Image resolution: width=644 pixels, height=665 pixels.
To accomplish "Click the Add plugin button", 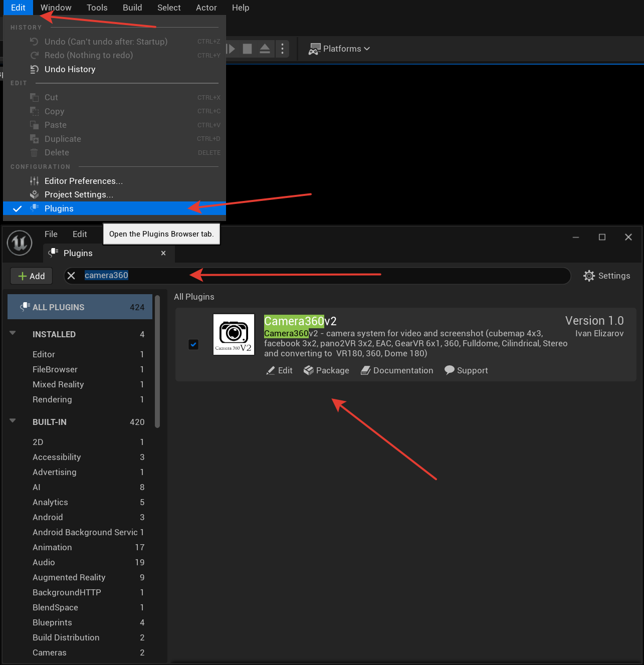I will (32, 276).
